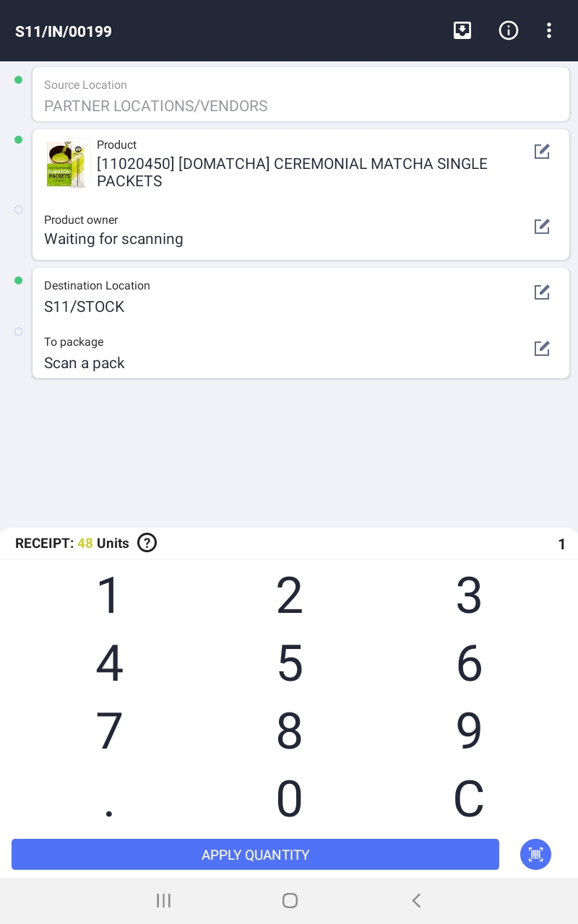Edit the To package field

[542, 349]
